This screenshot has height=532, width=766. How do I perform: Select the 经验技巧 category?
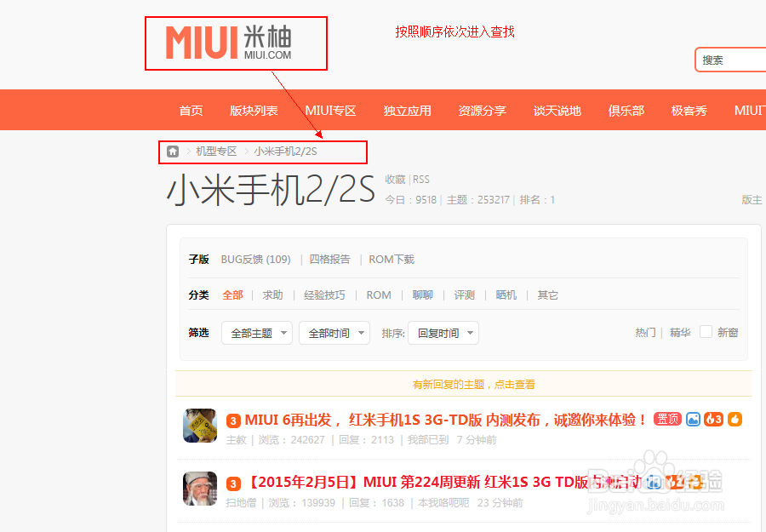pos(324,295)
